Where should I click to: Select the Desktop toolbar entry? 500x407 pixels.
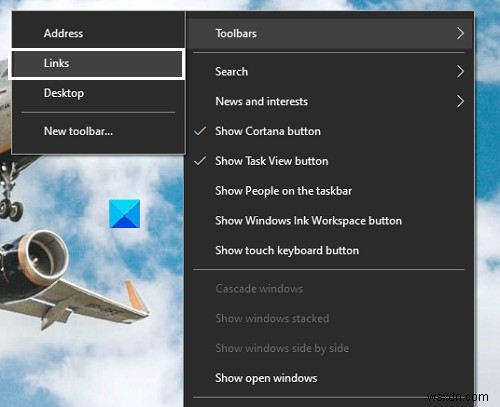coord(98,93)
